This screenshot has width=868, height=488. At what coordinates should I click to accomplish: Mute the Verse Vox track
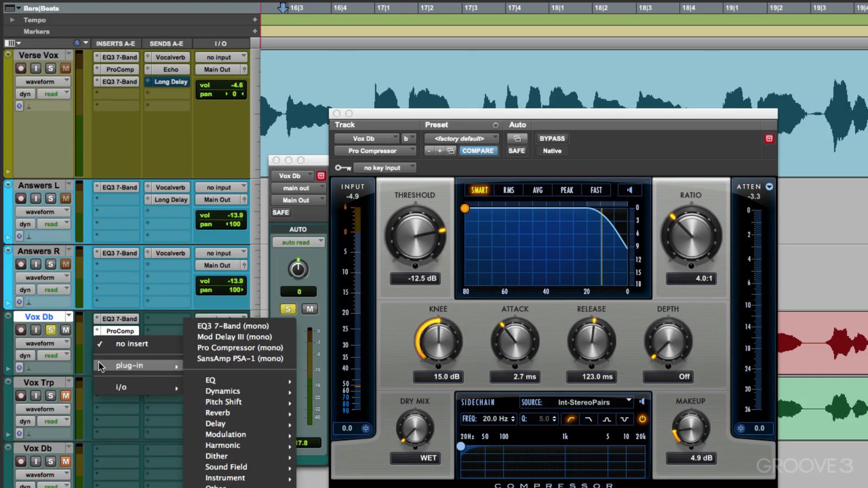pos(66,68)
